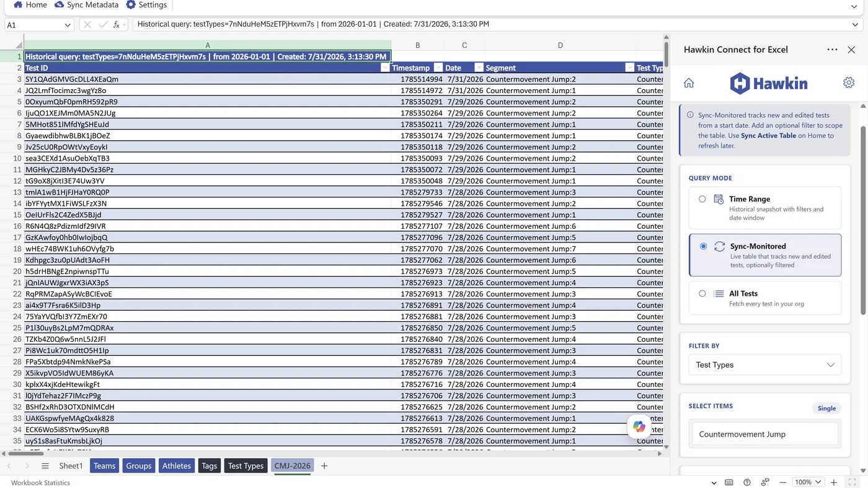Image resolution: width=868 pixels, height=488 pixels.
Task: Click the All Tests list icon
Action: tap(719, 294)
